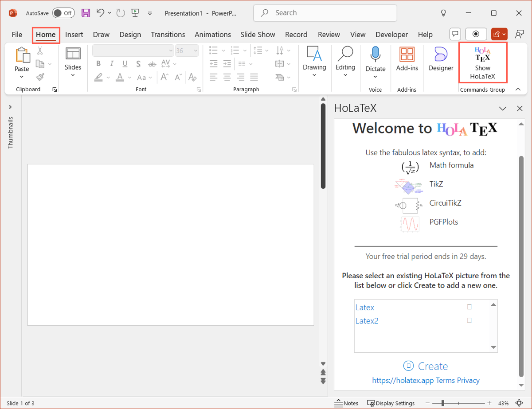Click Fit slide to window icon

coord(519,403)
